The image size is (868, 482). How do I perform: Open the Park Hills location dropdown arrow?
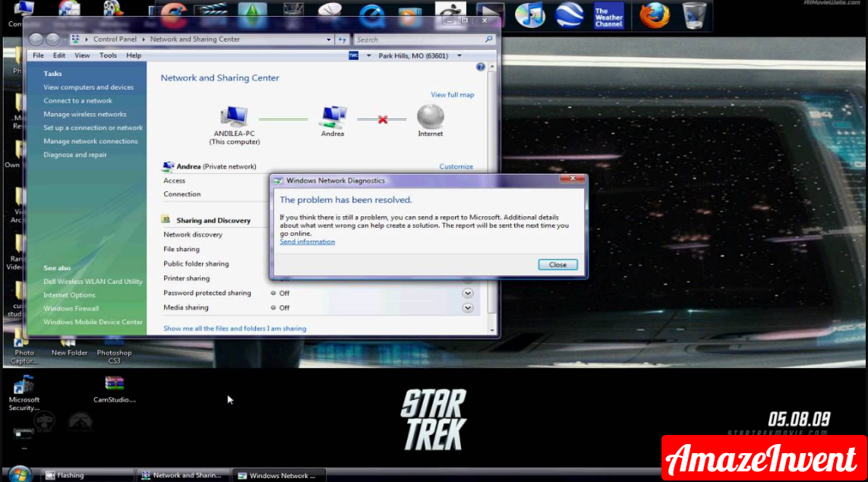pos(459,56)
